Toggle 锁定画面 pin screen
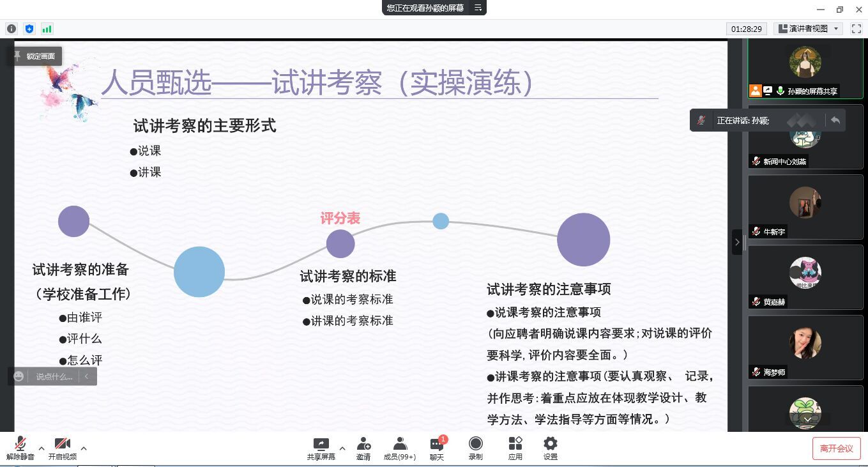The image size is (868, 467). [x=35, y=56]
